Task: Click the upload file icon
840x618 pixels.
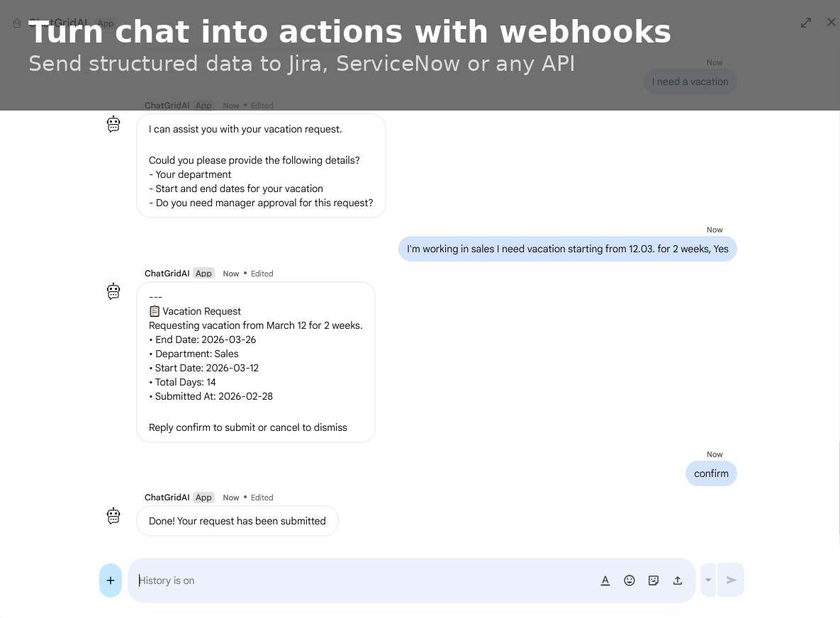Action: tap(678, 580)
